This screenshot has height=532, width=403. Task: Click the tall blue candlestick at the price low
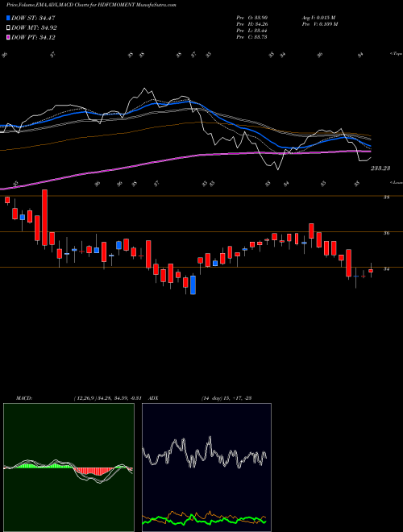[x=193, y=285]
